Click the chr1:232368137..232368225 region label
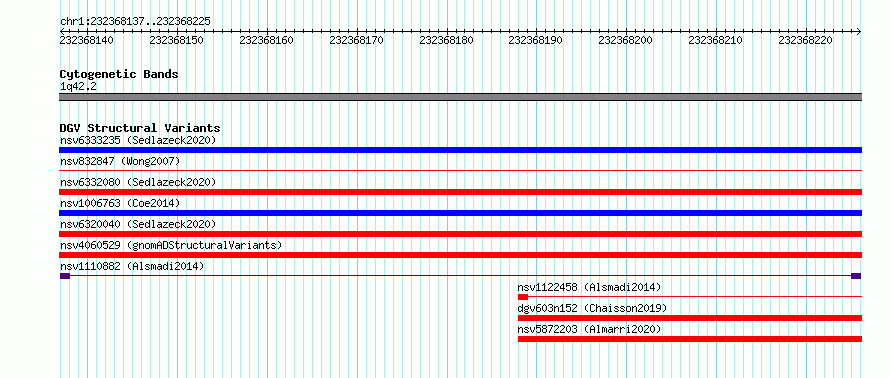The image size is (890, 378). click(x=135, y=22)
